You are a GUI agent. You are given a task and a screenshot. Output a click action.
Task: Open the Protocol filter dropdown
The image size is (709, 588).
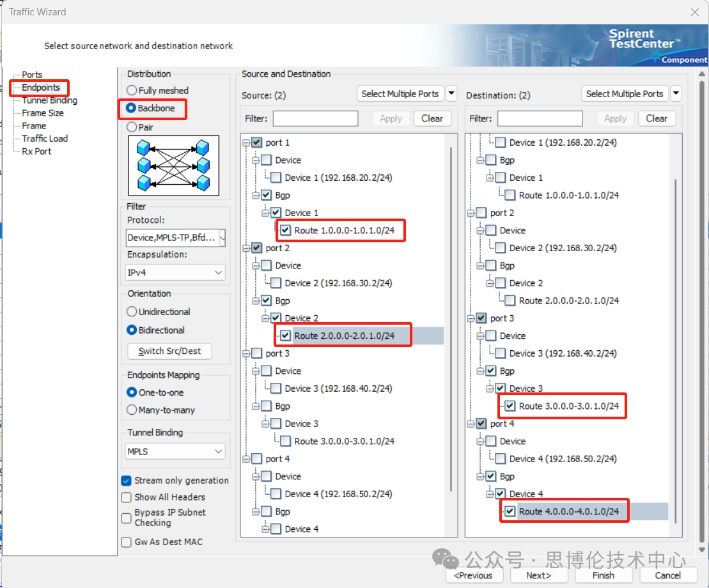click(221, 238)
